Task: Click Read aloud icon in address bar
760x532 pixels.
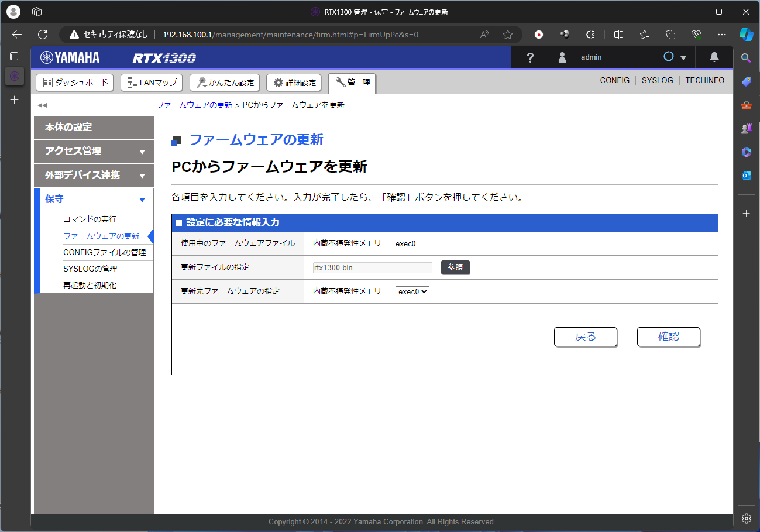Action: [484, 35]
